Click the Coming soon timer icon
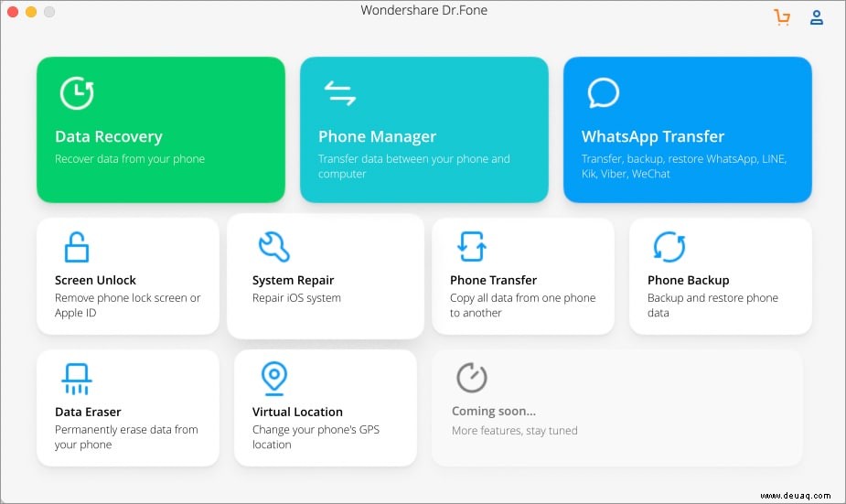This screenshot has height=504, width=846. [472, 377]
